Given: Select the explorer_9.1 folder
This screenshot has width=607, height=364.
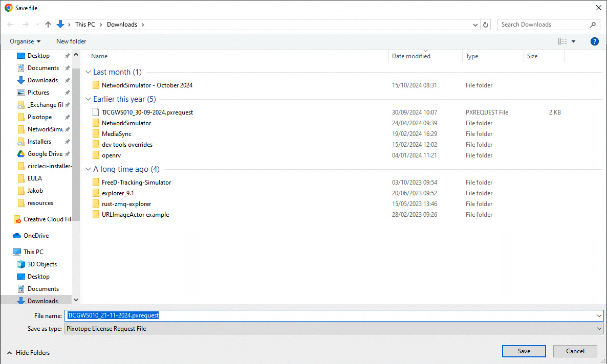Looking at the screenshot, I should click(x=118, y=193).
